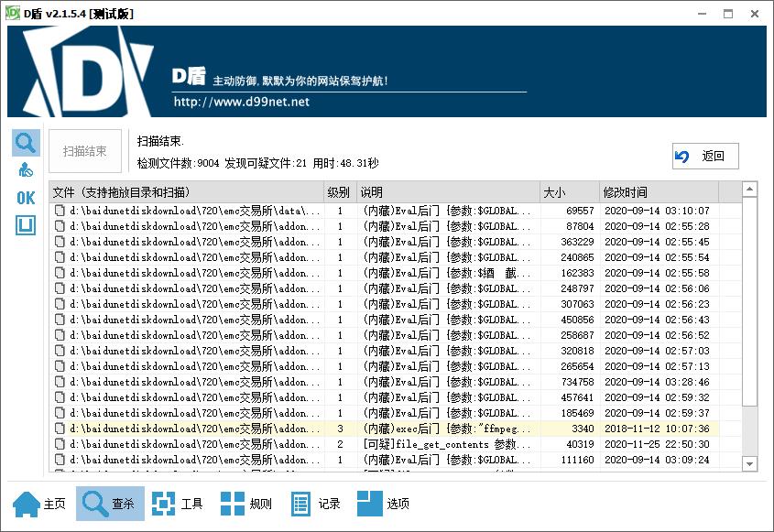The image size is (774, 532).
Task: Switch to 查杀 scan tab
Action: (110, 504)
